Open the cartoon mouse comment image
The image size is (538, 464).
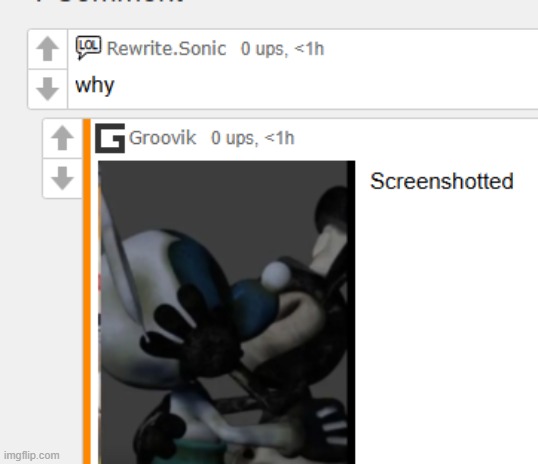coord(226,312)
